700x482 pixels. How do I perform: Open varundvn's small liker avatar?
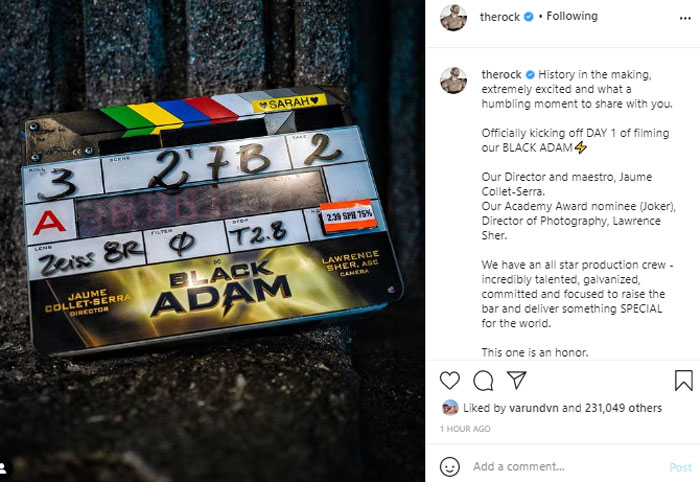[x=450, y=407]
